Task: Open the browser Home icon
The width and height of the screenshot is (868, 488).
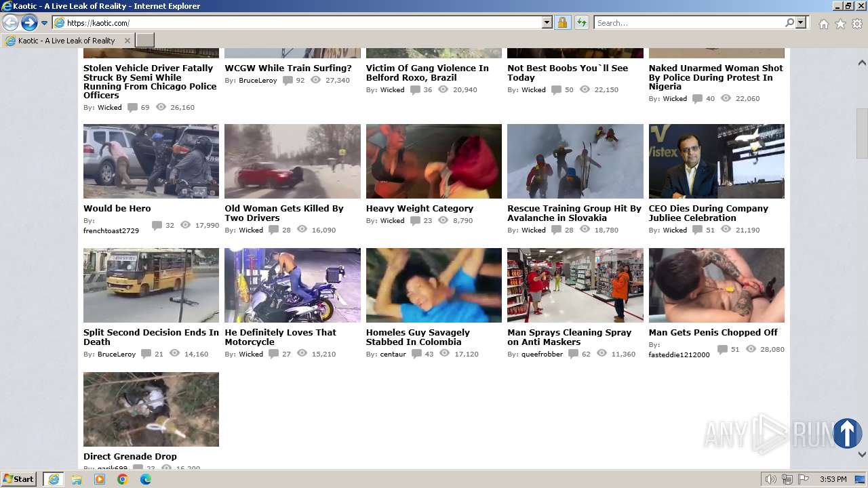Action: pos(823,24)
